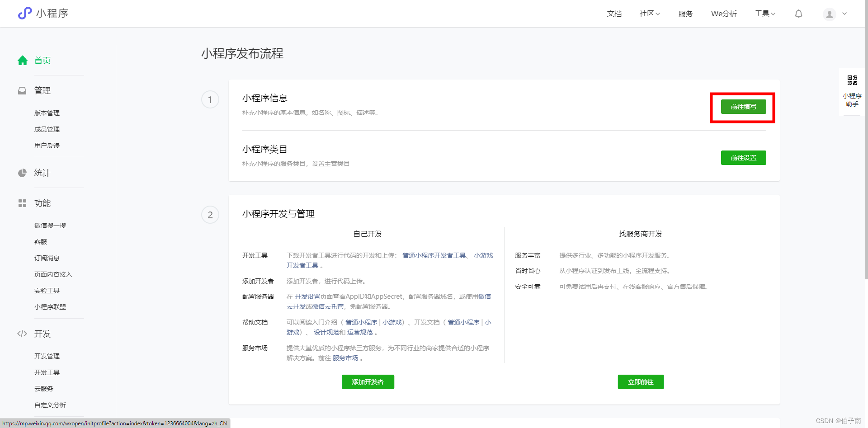Expand the 工具 dropdown menu
This screenshot has height=428, width=868.
pyautogui.click(x=764, y=14)
